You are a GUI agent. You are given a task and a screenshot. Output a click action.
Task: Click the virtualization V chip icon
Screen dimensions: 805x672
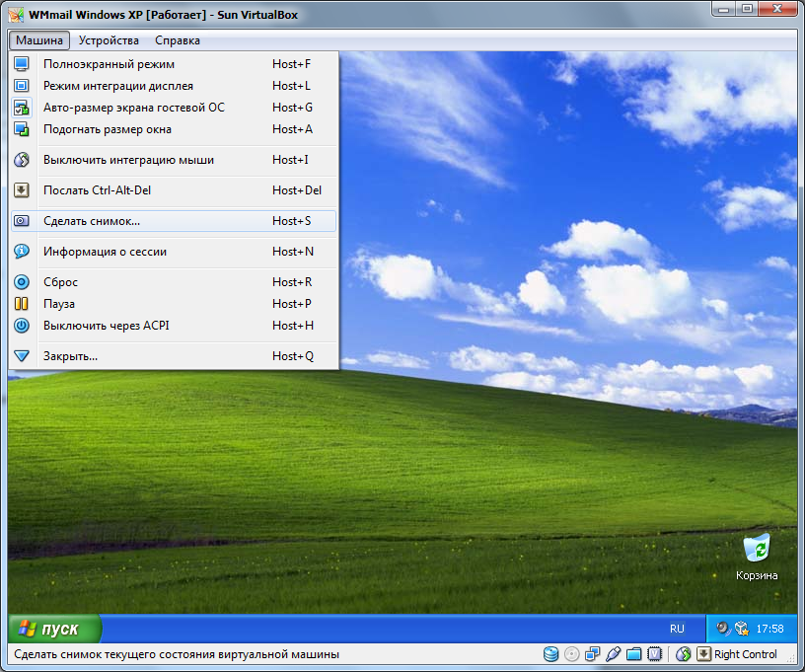655,654
